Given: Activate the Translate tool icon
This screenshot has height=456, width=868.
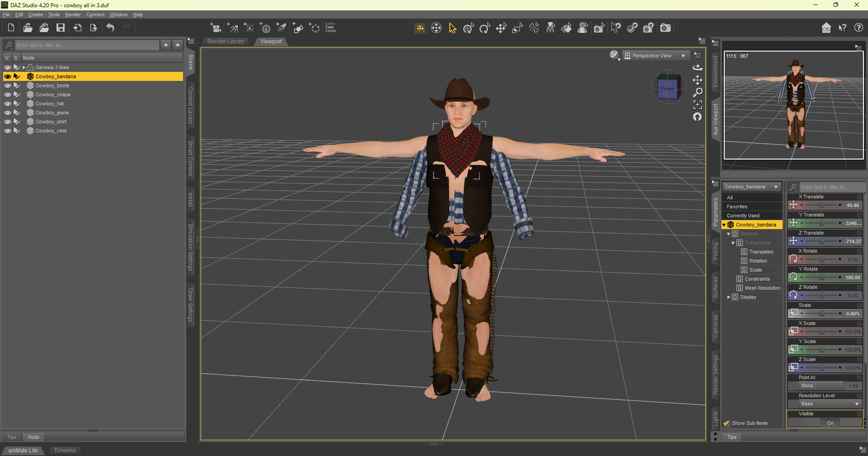Looking at the screenshot, I should 501,28.
